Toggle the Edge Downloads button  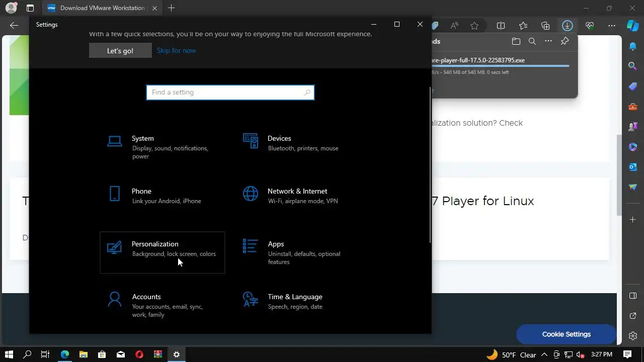(568, 26)
